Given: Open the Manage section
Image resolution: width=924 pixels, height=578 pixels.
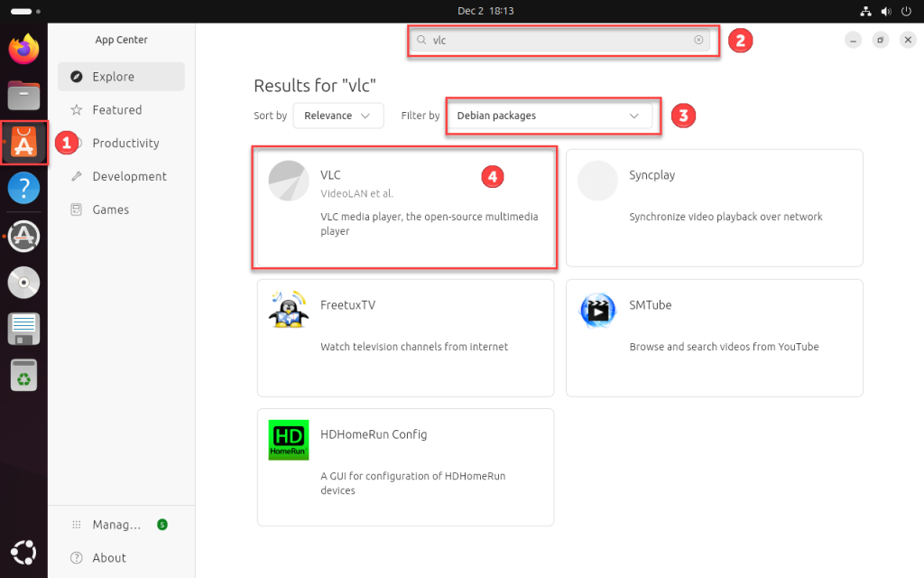Looking at the screenshot, I should click(122, 525).
